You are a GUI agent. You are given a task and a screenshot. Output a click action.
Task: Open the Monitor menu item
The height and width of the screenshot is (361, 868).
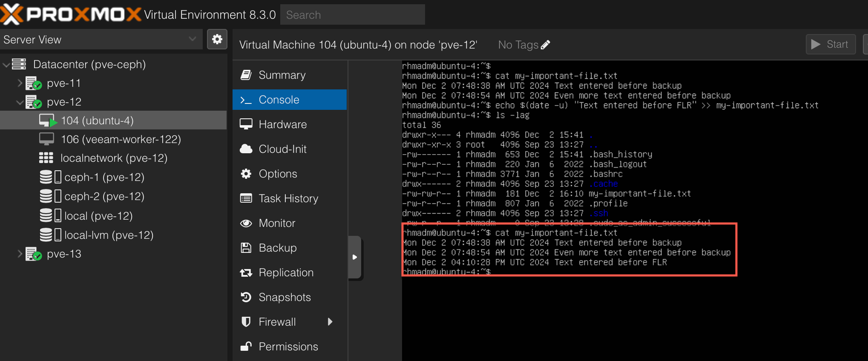pyautogui.click(x=290, y=223)
